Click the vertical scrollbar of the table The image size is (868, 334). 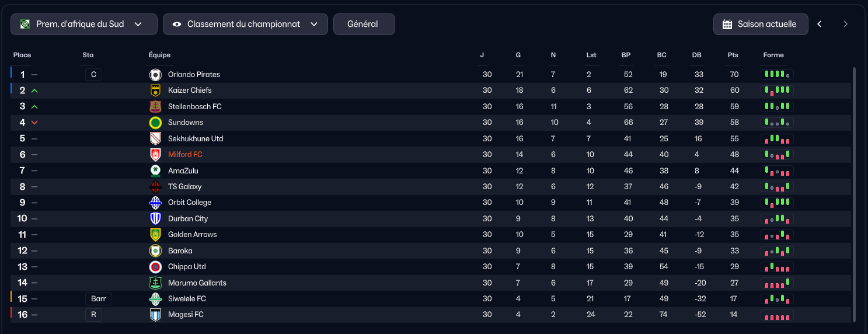(855, 194)
